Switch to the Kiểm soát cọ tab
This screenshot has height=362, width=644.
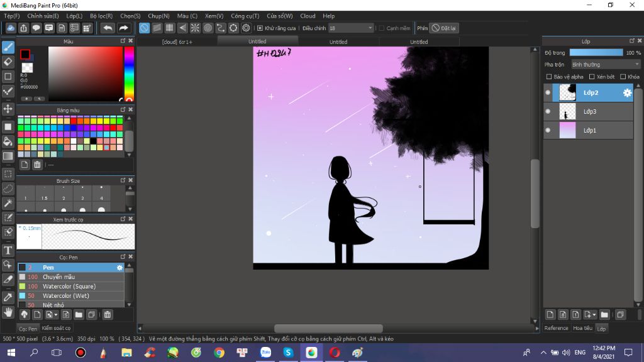point(56,328)
